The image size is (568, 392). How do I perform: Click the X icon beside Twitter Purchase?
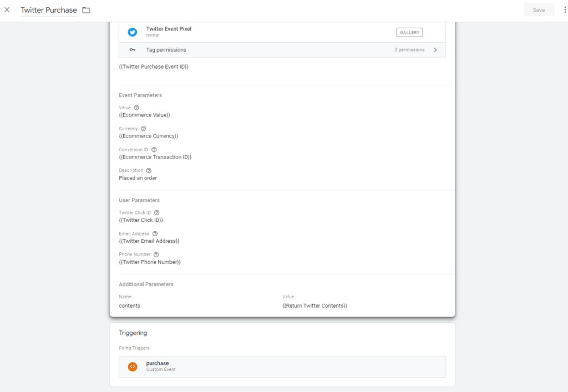(x=7, y=10)
